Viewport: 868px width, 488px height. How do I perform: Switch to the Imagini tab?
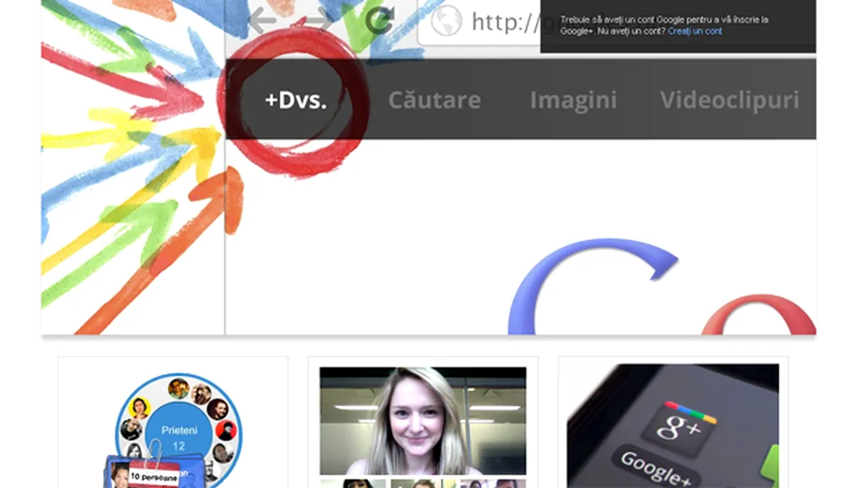(x=573, y=100)
